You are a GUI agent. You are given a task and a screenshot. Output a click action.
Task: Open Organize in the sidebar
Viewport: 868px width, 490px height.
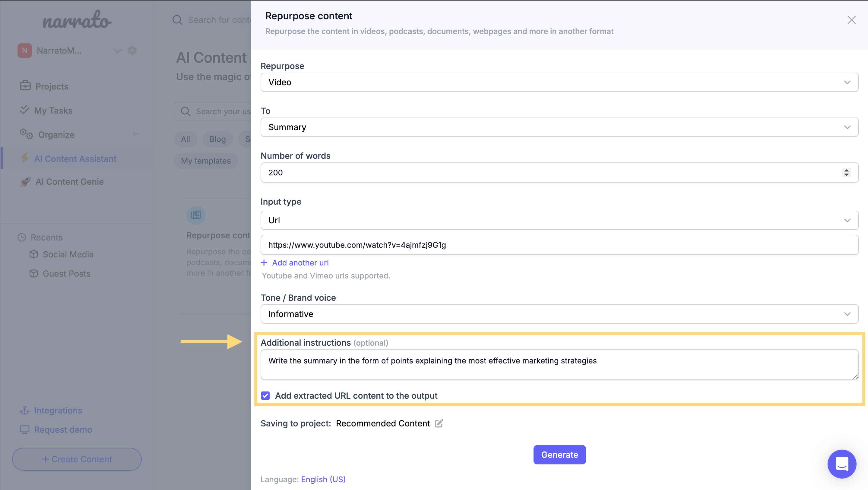tap(56, 135)
